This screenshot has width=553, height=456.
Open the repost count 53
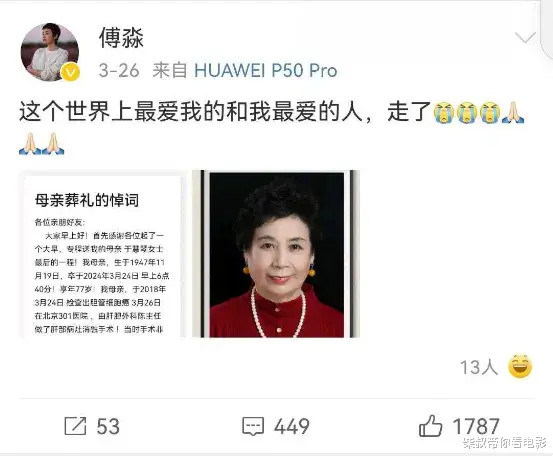pyautogui.click(x=108, y=426)
